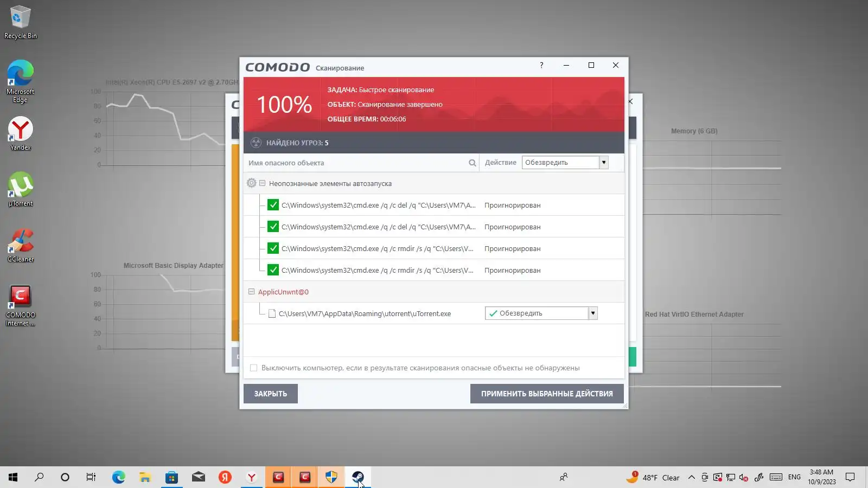This screenshot has height=488, width=868.
Task: Launch Microsoft Edge from the taskbar
Action: pos(118,477)
